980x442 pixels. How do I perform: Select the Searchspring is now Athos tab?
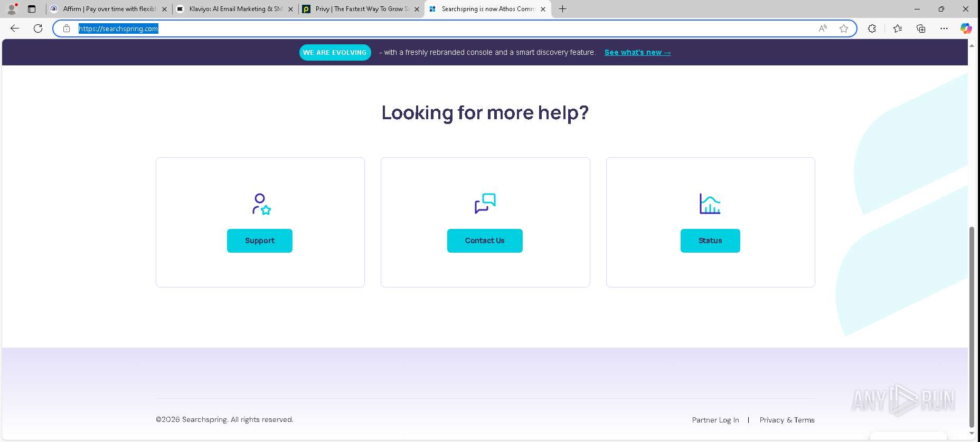point(487,9)
